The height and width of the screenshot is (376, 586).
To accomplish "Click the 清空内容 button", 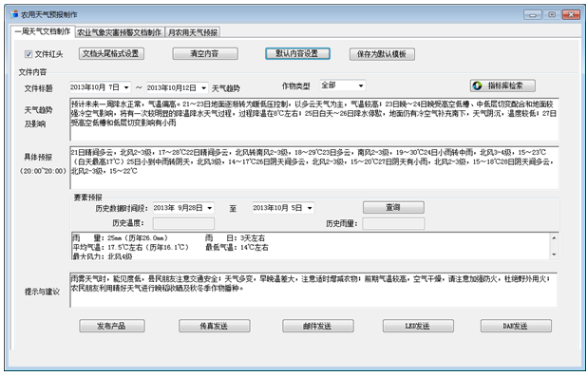I will pyautogui.click(x=205, y=53).
